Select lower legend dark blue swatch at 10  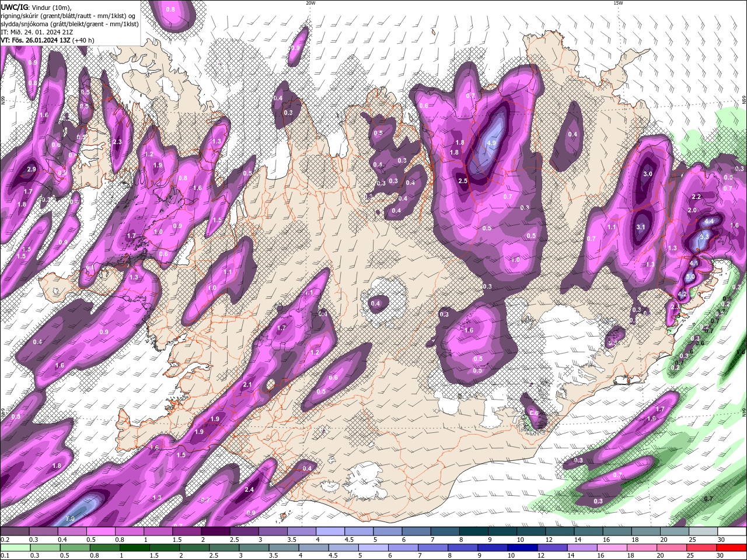[x=522, y=548]
